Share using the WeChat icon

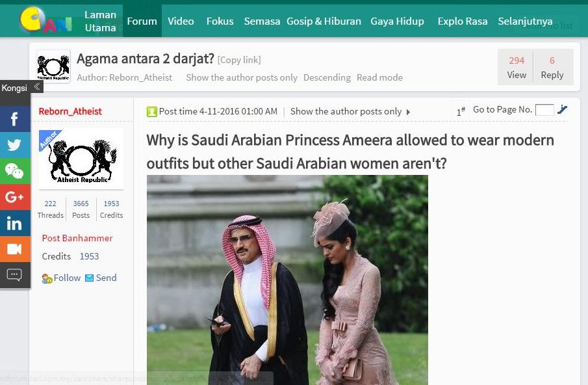click(x=15, y=171)
